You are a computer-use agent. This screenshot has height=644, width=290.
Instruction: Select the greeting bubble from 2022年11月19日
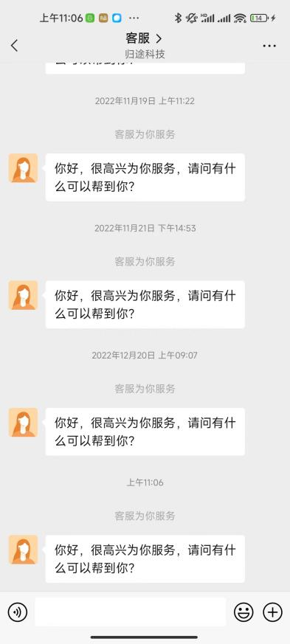pos(145,178)
